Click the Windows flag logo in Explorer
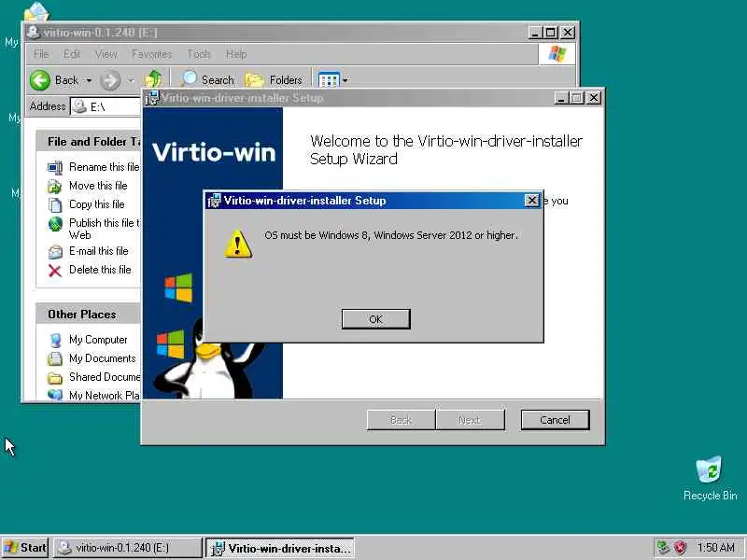The image size is (747, 560). coord(557,54)
